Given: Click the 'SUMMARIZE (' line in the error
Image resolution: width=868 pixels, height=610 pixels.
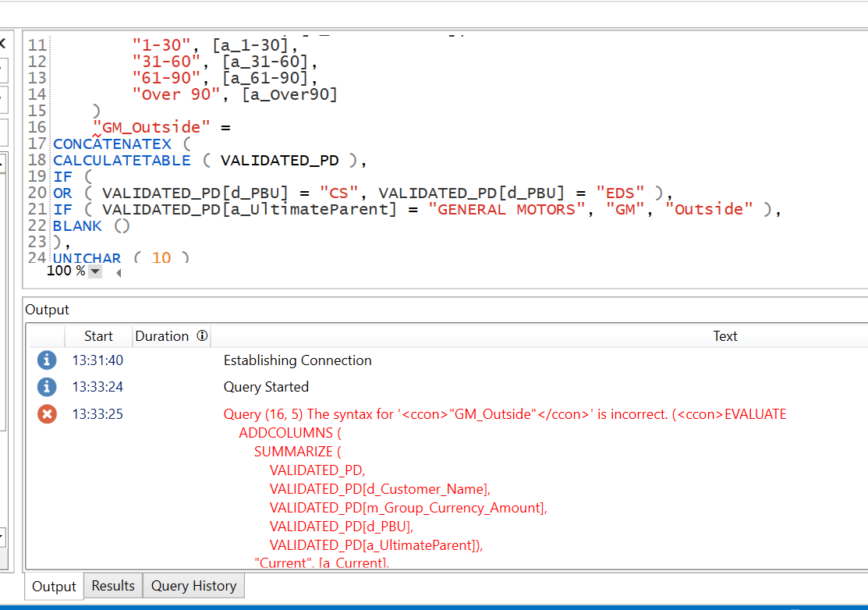Looking at the screenshot, I should pyautogui.click(x=298, y=452).
